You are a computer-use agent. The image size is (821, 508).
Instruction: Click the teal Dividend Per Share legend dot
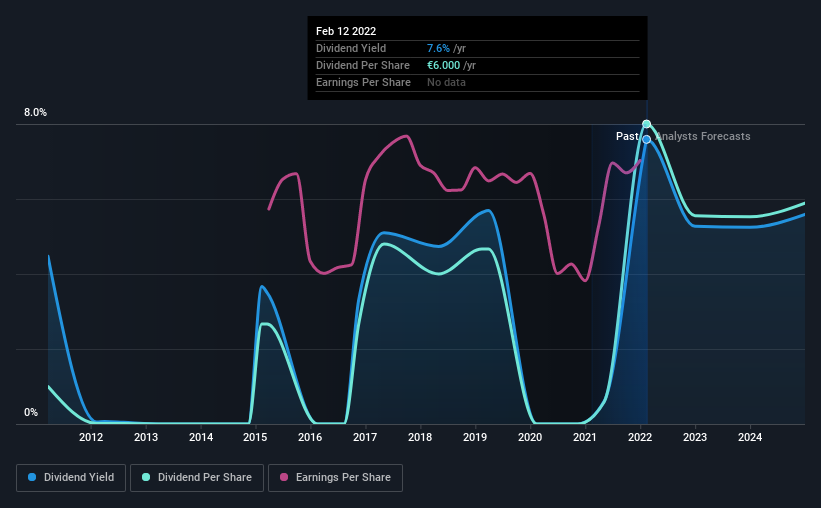click(146, 477)
